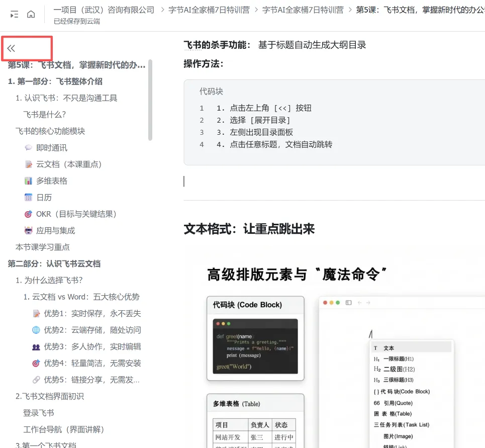Open outline entry 2.飞书文档界面初识
This screenshot has height=448, width=485.
[50, 396]
